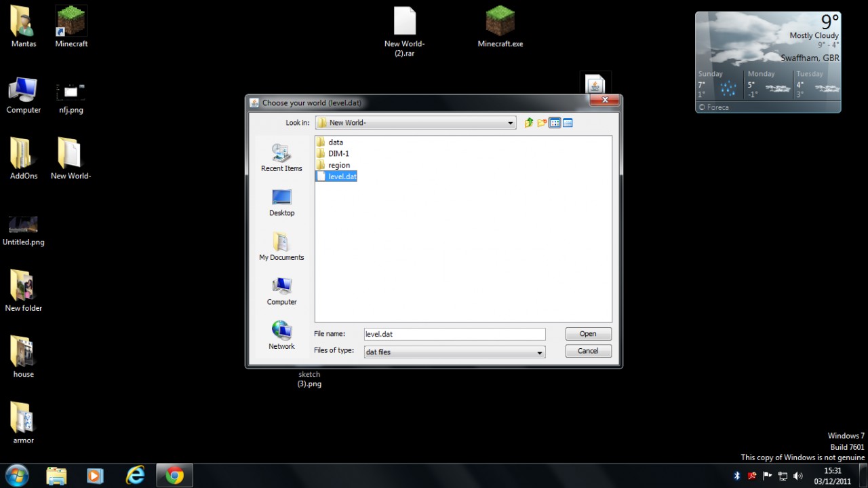Open the volume control in the tray

coord(798,476)
